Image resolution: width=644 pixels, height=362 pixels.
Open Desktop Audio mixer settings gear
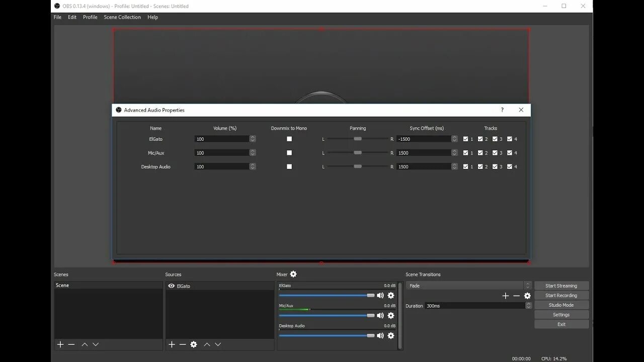[x=391, y=336]
